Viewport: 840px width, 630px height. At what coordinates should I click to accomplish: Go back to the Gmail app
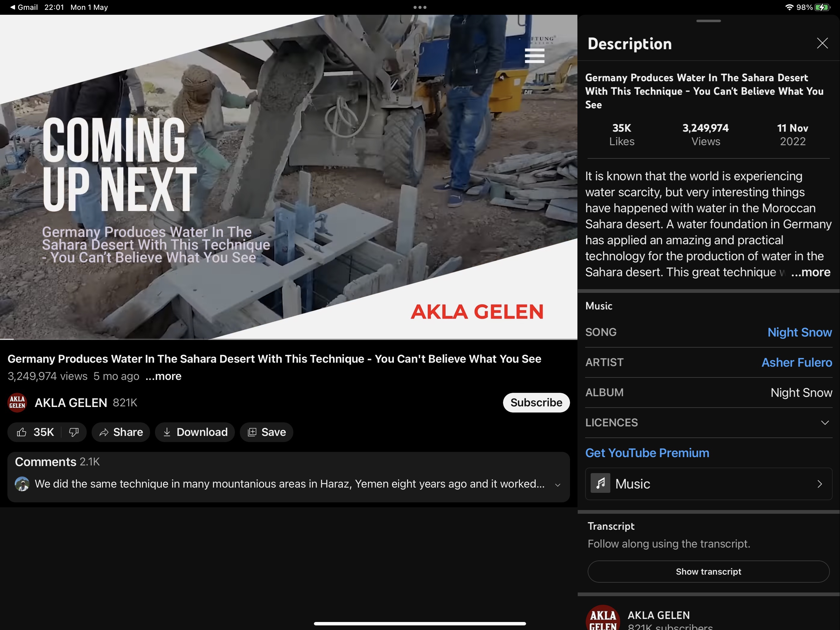point(24,7)
